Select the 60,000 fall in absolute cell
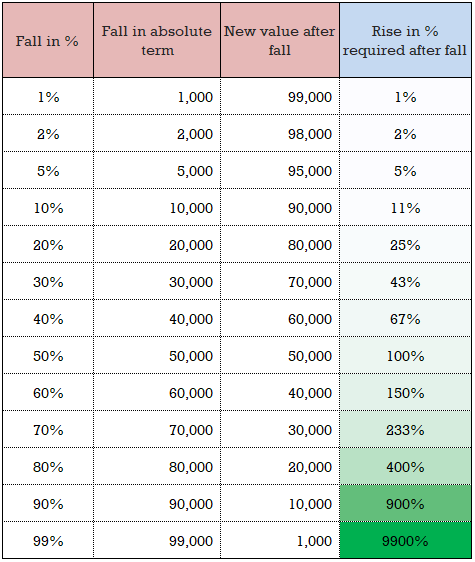 pyautogui.click(x=157, y=392)
